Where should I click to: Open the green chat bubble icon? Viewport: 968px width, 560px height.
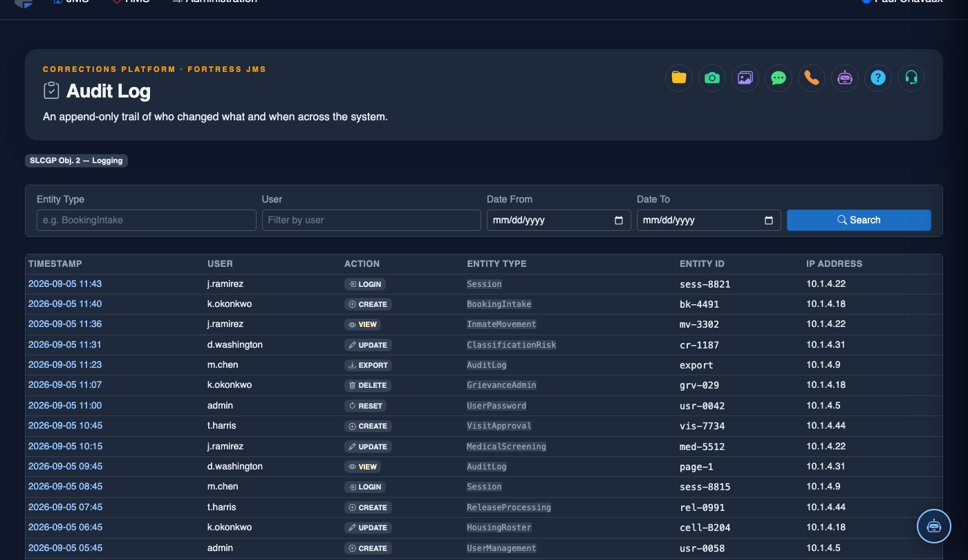click(779, 77)
